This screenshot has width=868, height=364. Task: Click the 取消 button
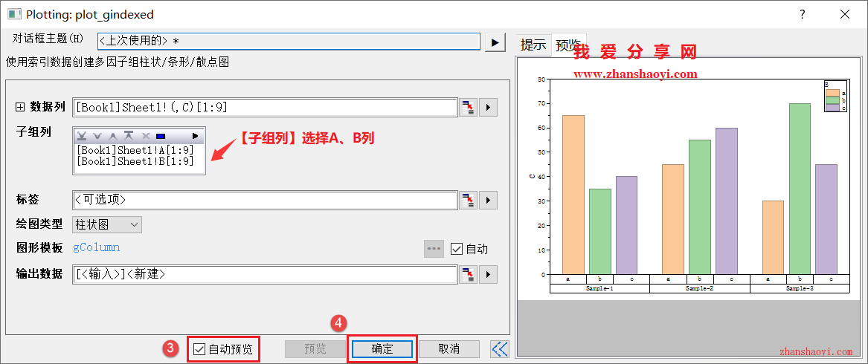click(449, 348)
